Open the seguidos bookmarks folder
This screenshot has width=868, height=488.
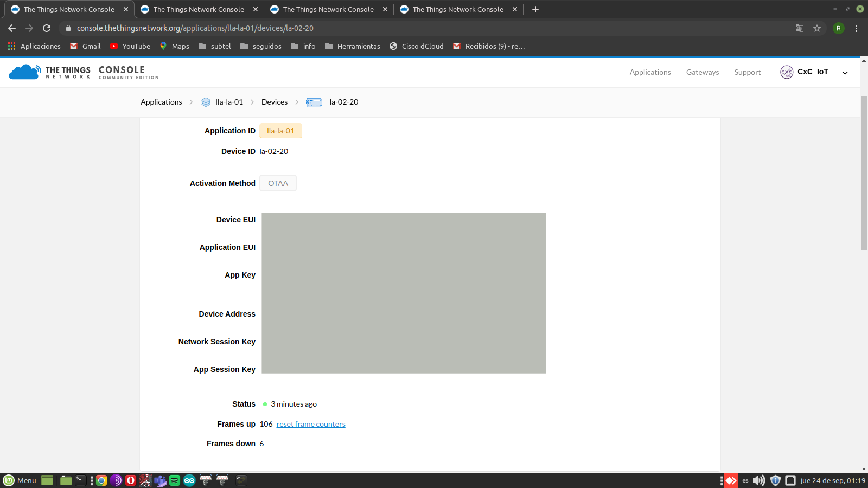[261, 46]
